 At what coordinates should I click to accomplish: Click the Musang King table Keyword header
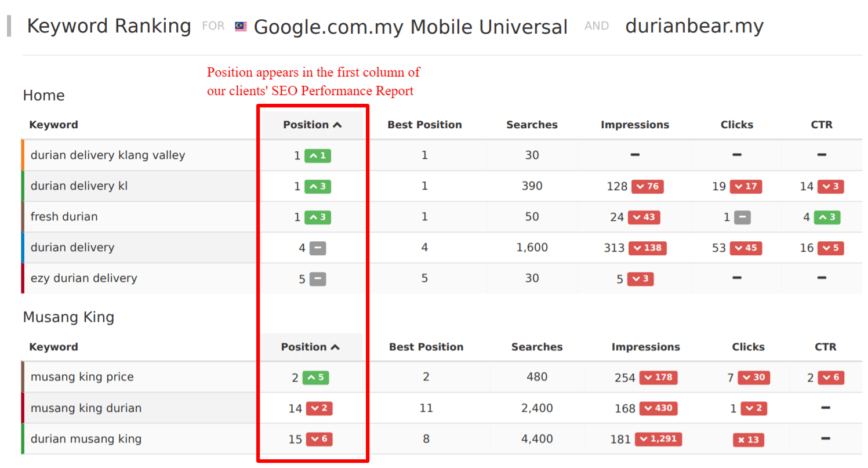pyautogui.click(x=53, y=347)
